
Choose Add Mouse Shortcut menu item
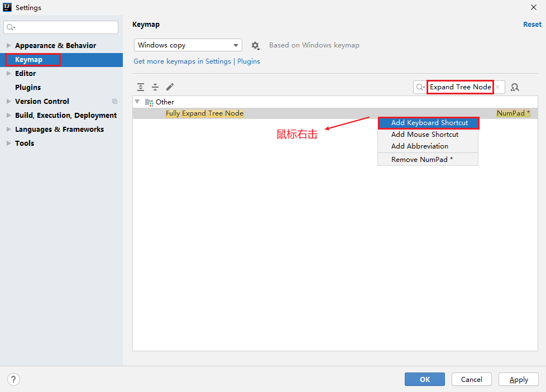coord(428,135)
